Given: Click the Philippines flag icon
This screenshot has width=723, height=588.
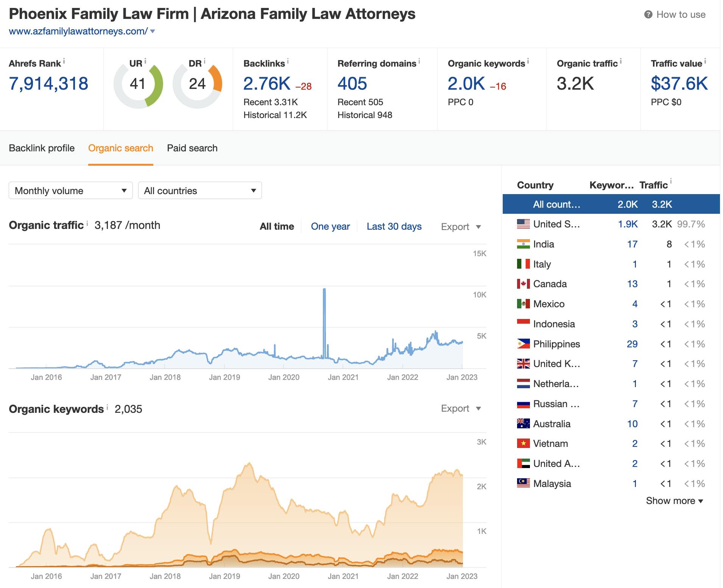Looking at the screenshot, I should click(523, 344).
